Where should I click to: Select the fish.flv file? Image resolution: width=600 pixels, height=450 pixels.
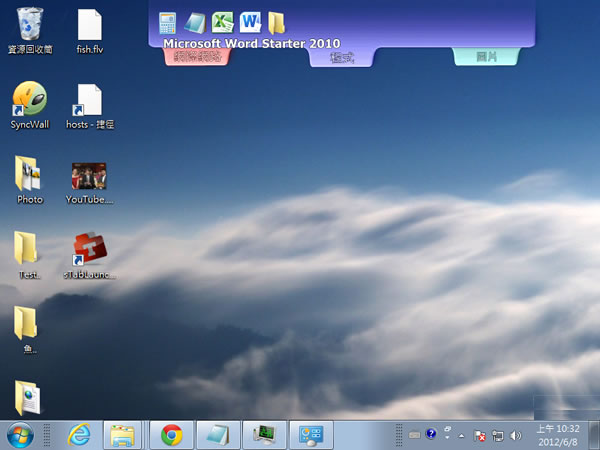pyautogui.click(x=90, y=24)
